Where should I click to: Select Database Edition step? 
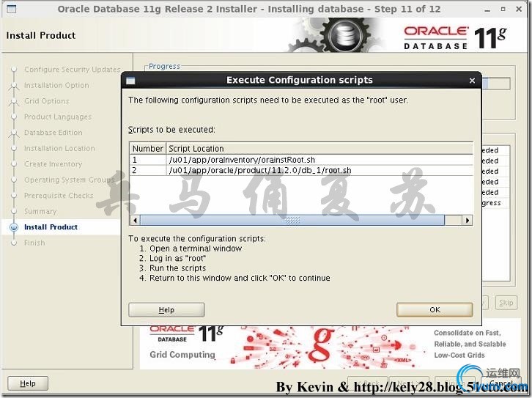[x=53, y=133]
